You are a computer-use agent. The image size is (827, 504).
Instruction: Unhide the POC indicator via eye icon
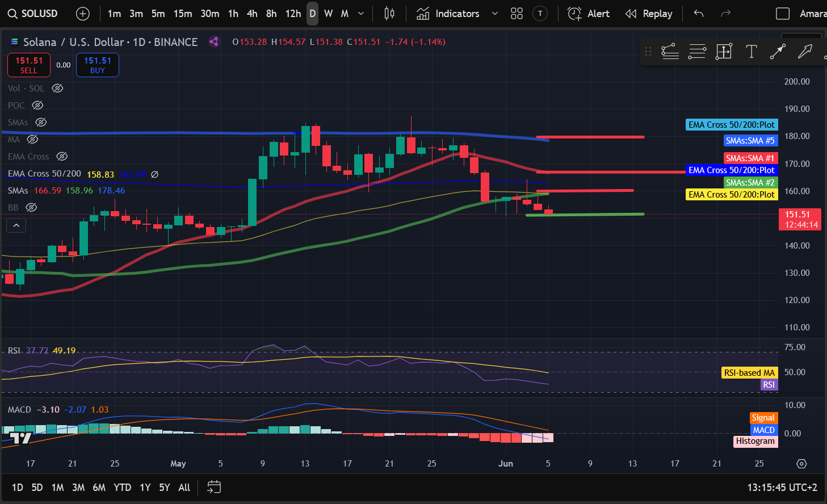[37, 105]
